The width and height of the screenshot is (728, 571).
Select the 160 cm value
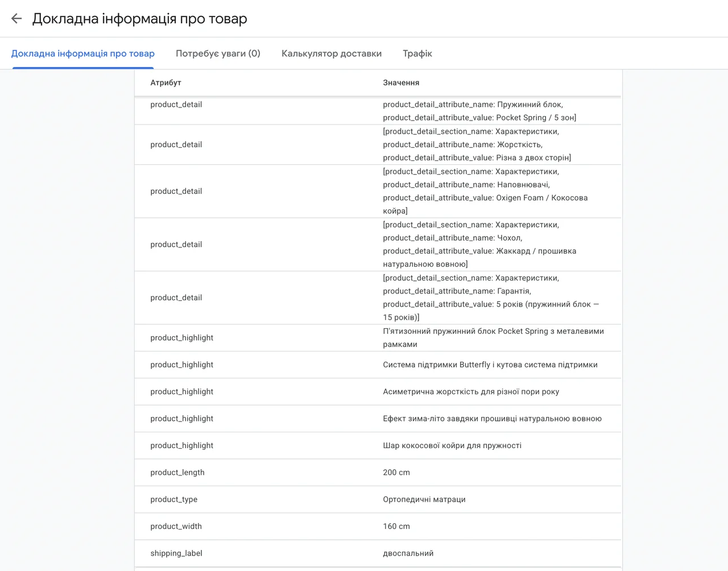(x=396, y=526)
